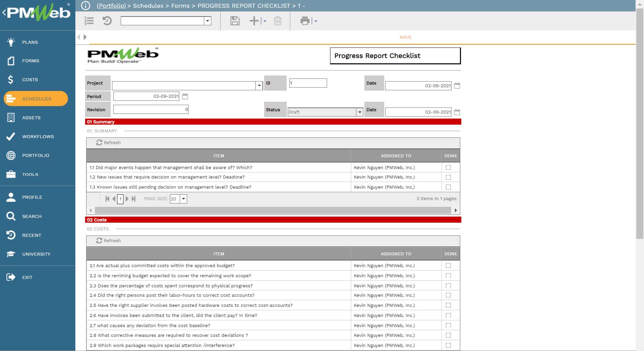Click the plus Add new record icon
This screenshot has height=351, width=644.
254,21
